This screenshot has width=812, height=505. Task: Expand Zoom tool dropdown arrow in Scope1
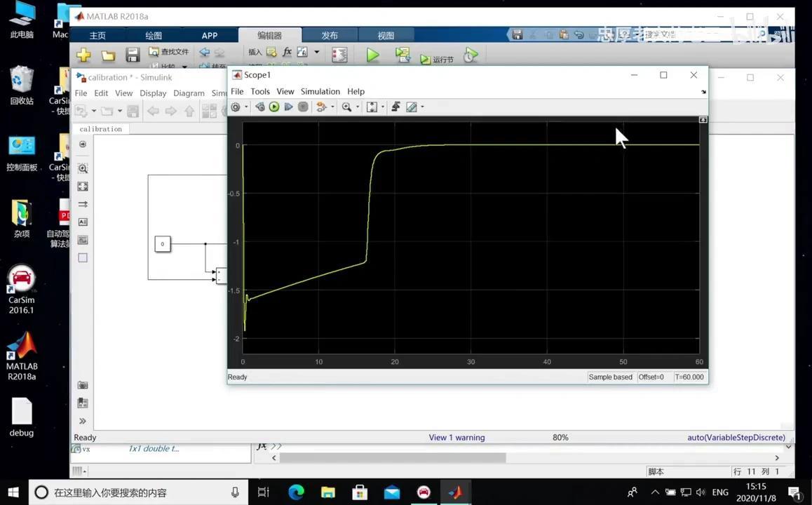[358, 107]
